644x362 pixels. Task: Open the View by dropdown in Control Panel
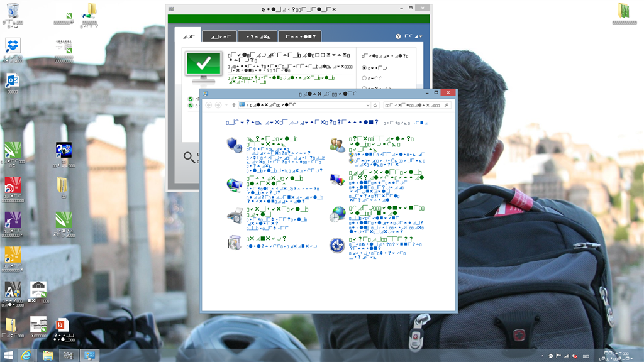tap(421, 123)
